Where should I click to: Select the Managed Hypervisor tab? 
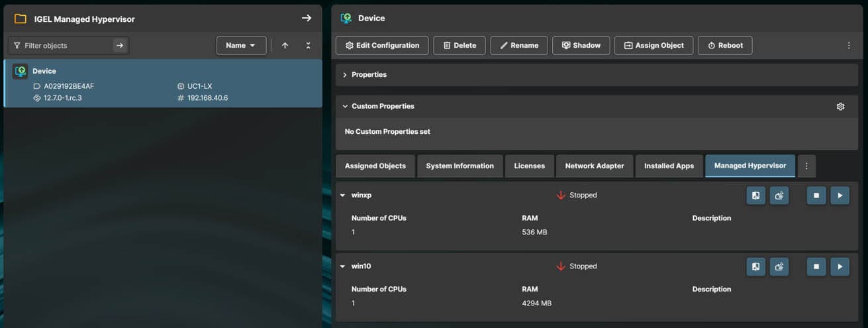[750, 166]
